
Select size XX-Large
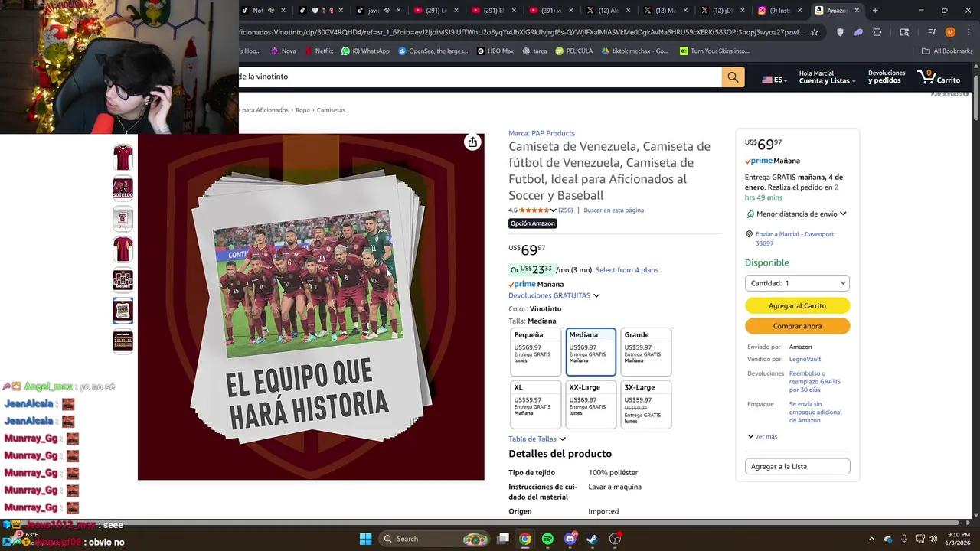591,405
